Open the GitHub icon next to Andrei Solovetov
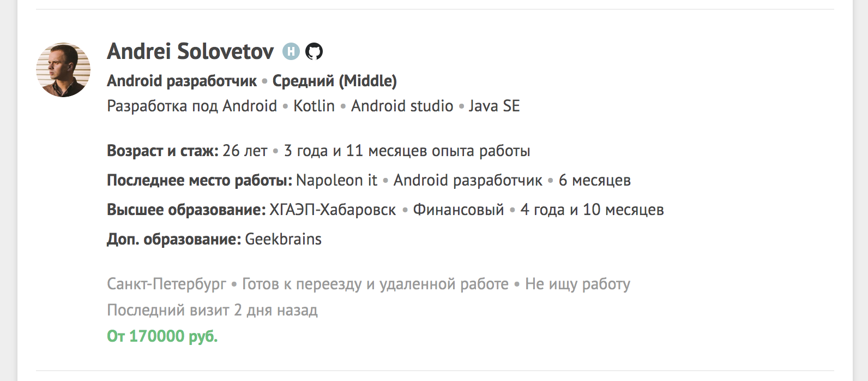868x381 pixels. coord(314,51)
